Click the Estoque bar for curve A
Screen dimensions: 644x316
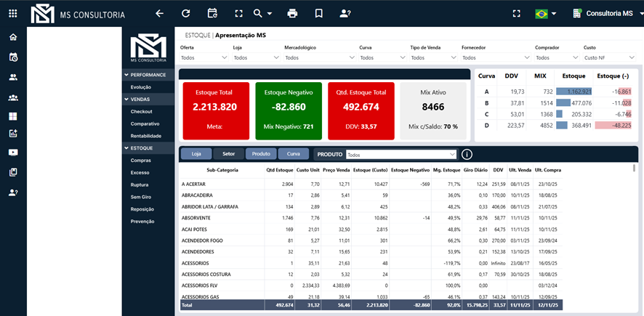[573, 92]
